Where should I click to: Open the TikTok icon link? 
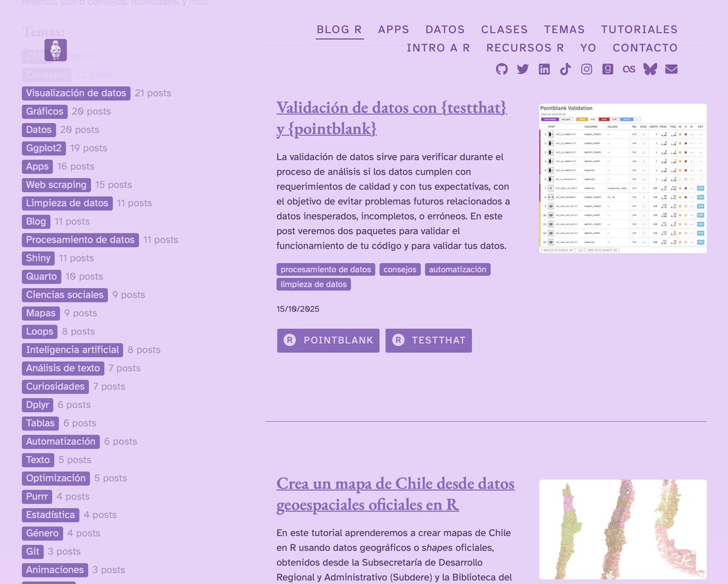tap(565, 69)
